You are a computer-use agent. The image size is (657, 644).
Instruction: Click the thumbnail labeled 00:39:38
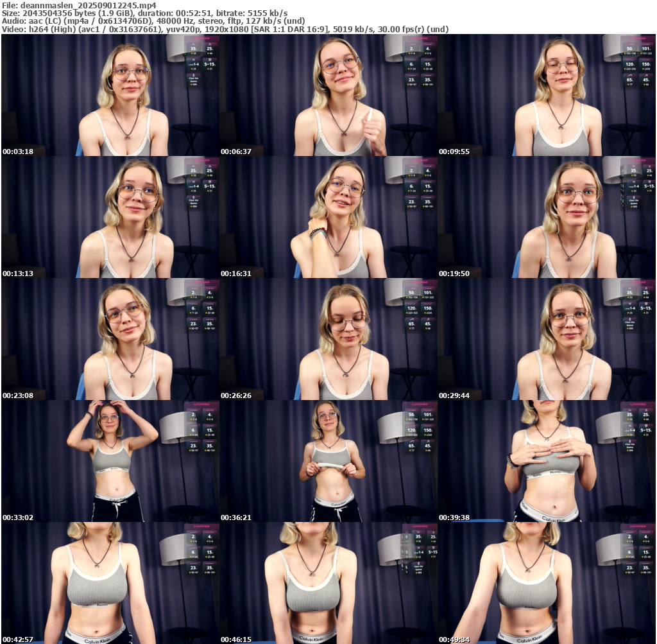tap(547, 461)
